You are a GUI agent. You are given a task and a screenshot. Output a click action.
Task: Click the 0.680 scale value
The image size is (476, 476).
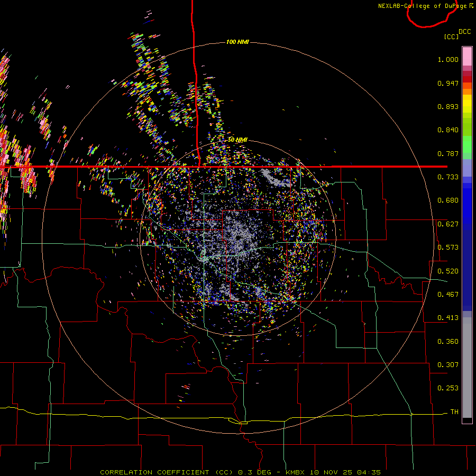click(x=448, y=200)
